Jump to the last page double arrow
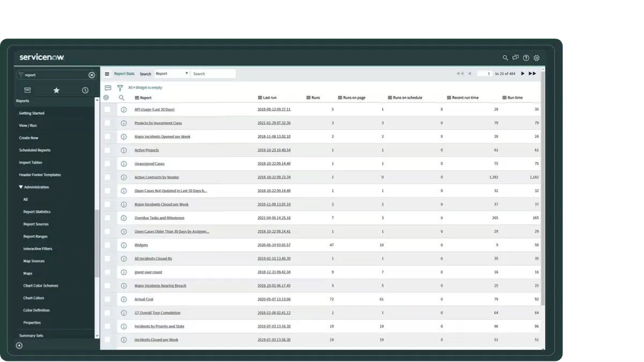 tap(532, 73)
